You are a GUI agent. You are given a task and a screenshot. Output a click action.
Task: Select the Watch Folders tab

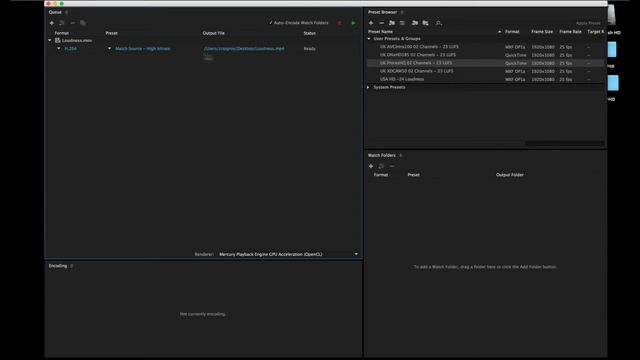[x=382, y=156]
